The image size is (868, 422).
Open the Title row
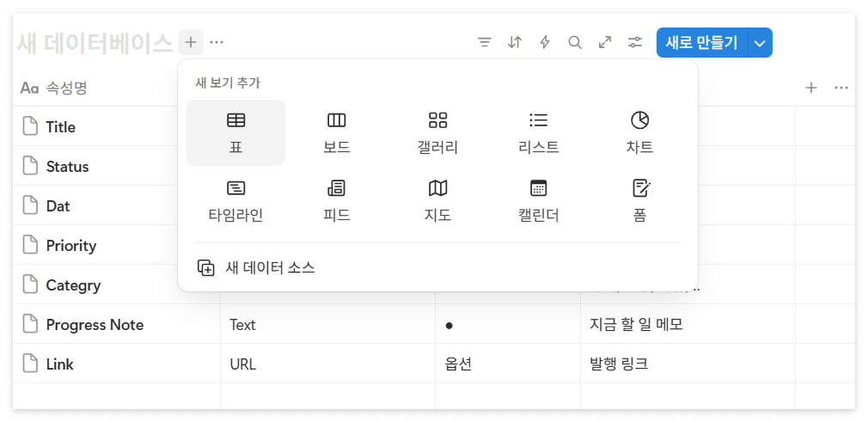point(61,127)
